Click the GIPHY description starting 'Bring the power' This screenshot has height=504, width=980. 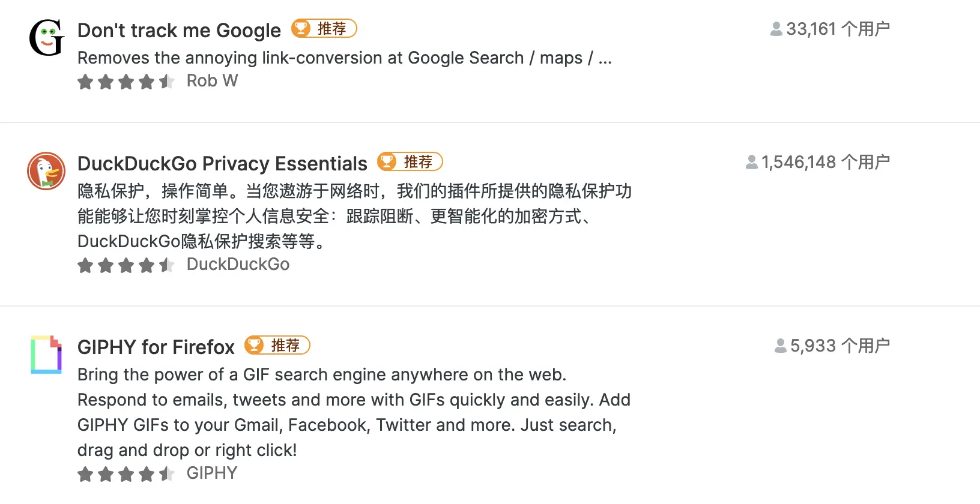(x=354, y=412)
